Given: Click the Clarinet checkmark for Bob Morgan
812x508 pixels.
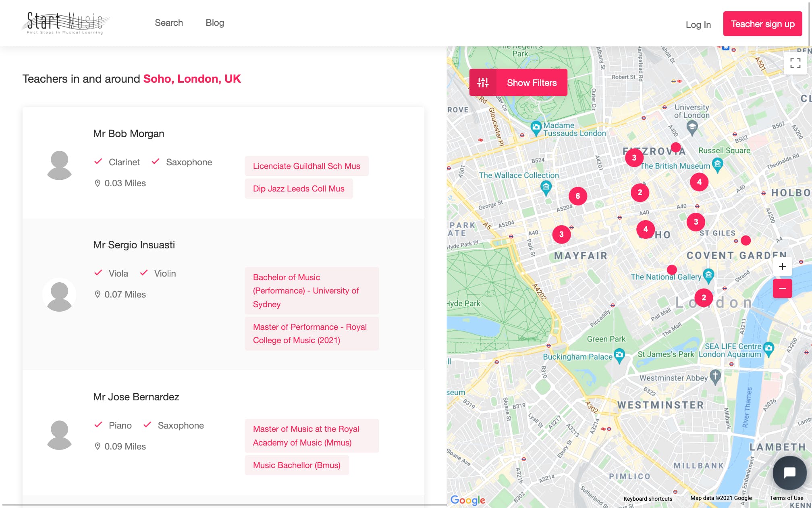Looking at the screenshot, I should 98,162.
